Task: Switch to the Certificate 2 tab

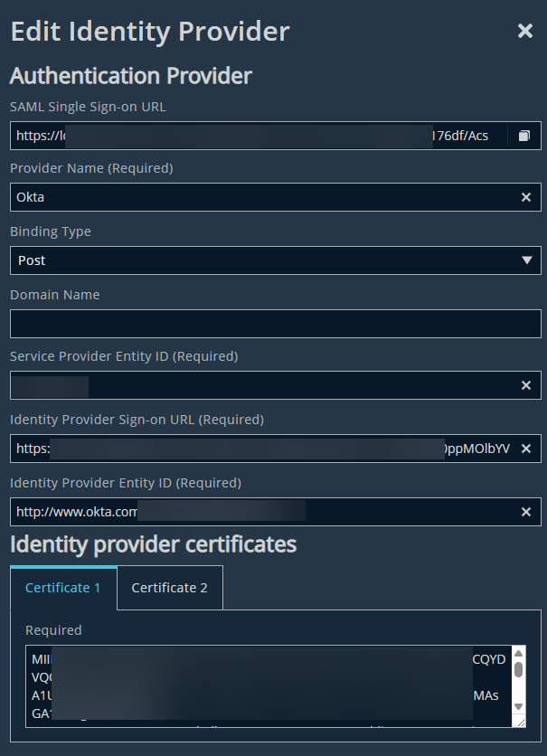Action: (x=170, y=588)
